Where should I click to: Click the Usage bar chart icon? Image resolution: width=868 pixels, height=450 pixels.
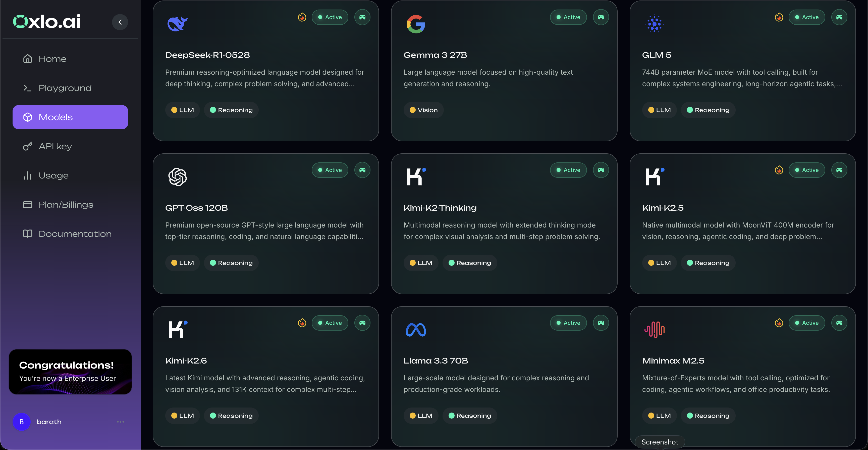point(28,175)
